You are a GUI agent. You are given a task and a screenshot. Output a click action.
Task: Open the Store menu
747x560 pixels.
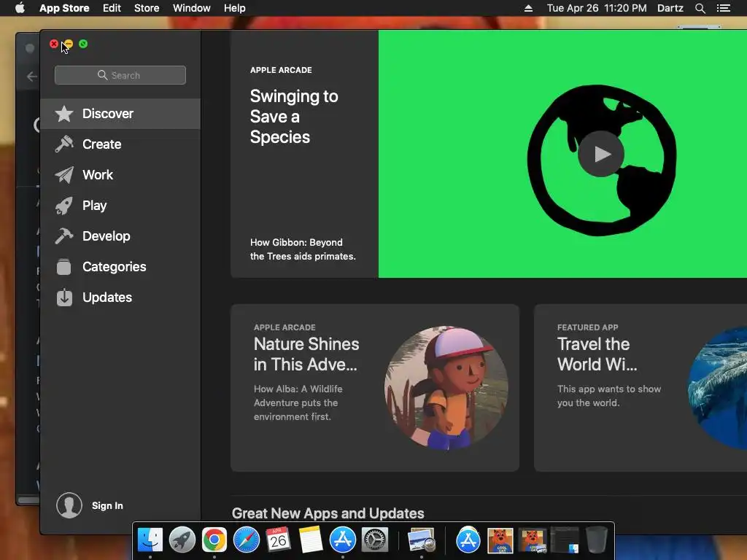pyautogui.click(x=147, y=8)
